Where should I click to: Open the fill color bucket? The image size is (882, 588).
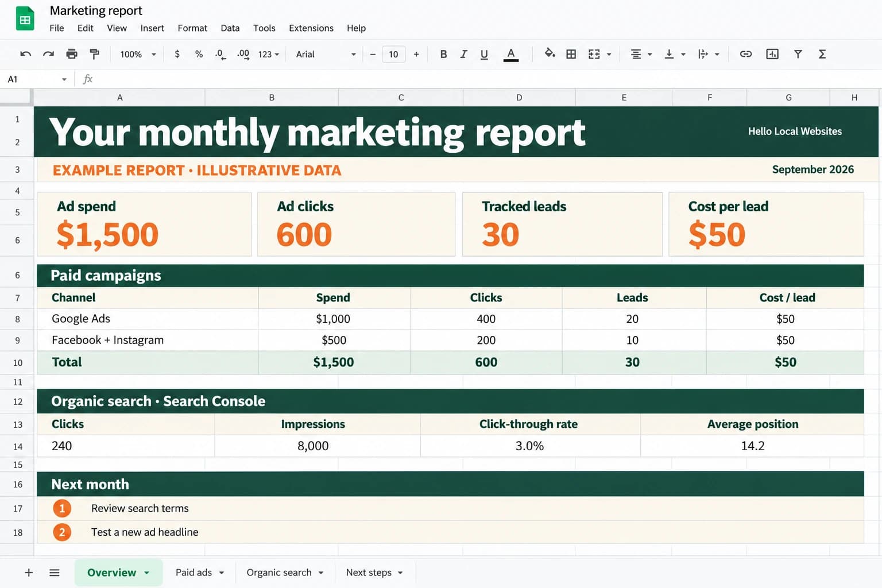[x=550, y=53]
